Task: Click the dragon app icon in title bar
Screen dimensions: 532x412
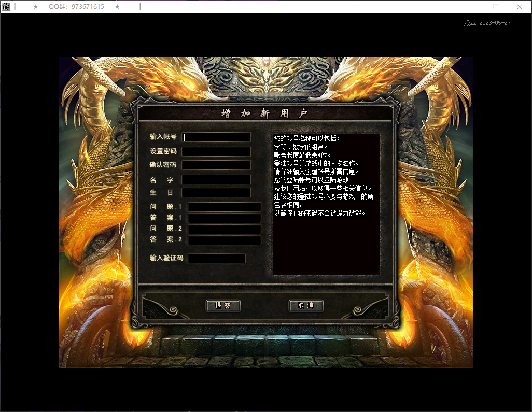Action: pyautogui.click(x=6, y=7)
